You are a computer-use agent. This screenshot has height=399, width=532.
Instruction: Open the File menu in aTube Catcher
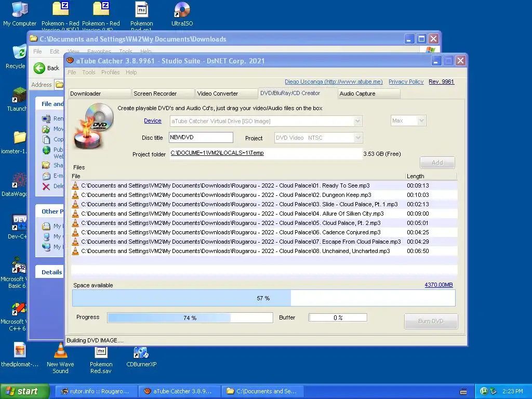(72, 72)
